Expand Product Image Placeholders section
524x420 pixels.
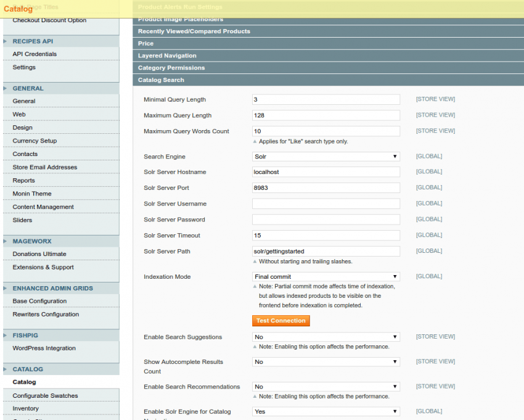click(x=328, y=20)
